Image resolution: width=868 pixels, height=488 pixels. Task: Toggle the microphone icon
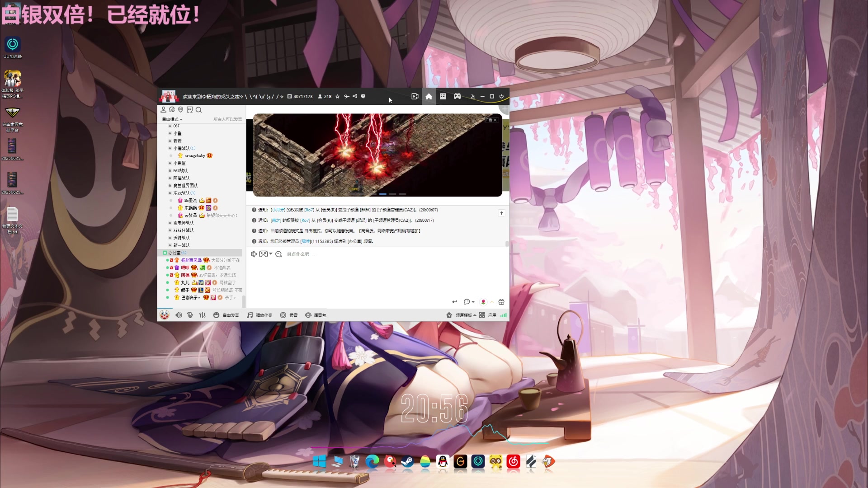point(190,315)
